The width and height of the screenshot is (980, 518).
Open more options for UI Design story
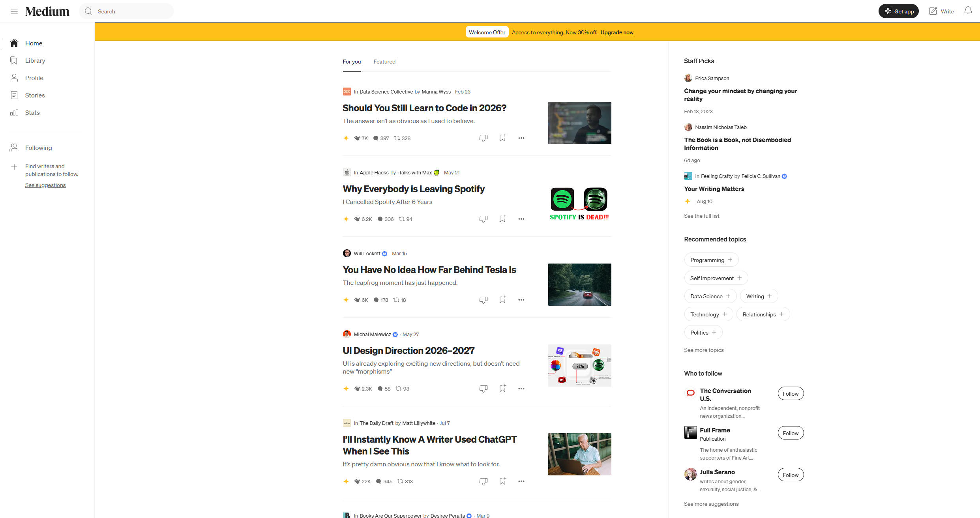pyautogui.click(x=521, y=389)
